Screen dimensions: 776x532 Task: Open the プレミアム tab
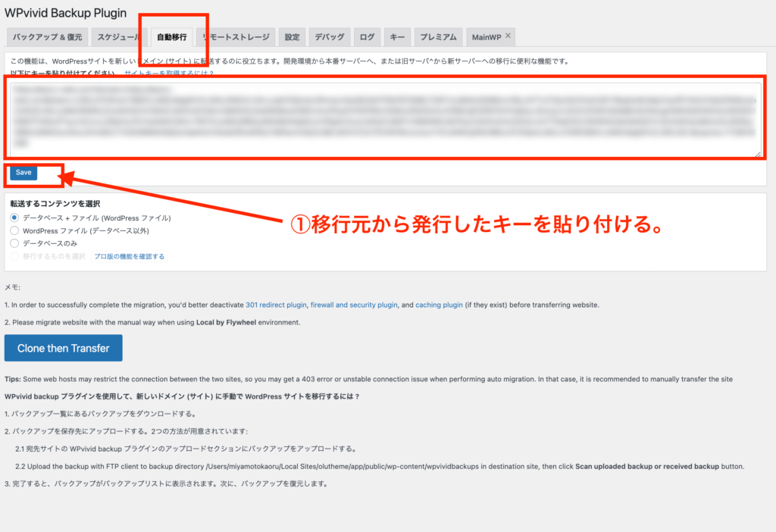(x=438, y=37)
